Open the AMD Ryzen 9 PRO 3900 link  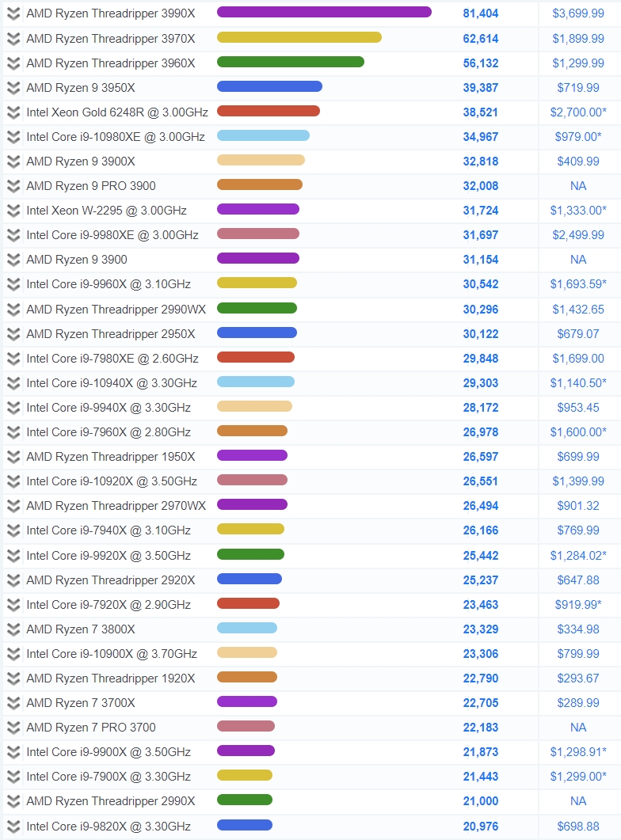coord(91,186)
